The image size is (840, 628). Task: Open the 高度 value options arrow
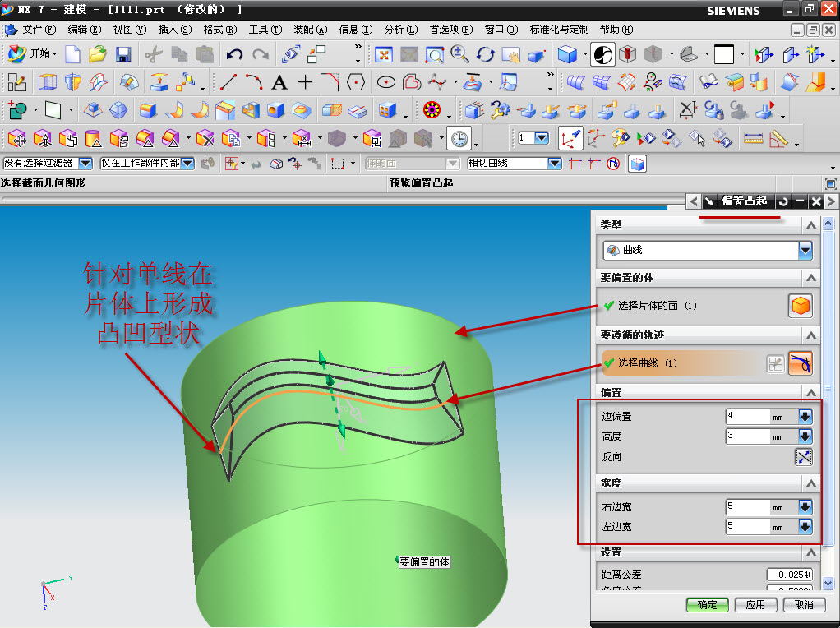click(805, 436)
